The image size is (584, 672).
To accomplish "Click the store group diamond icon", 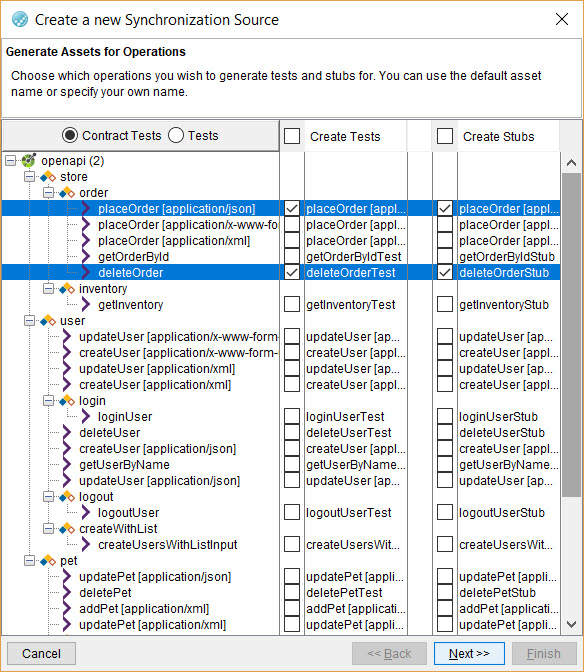I will click(48, 177).
